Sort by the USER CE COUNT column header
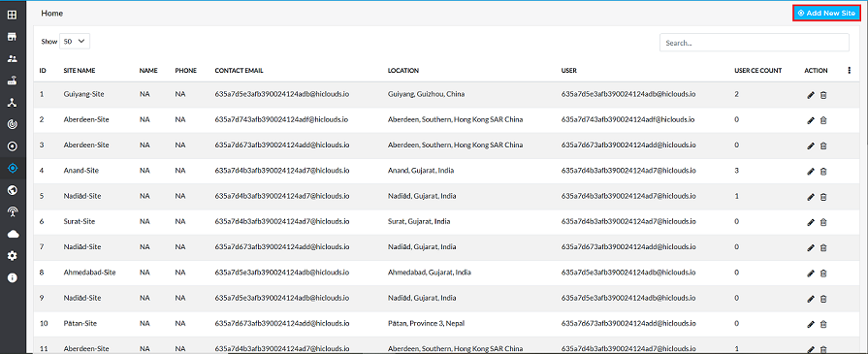868x354 pixels. click(x=757, y=71)
